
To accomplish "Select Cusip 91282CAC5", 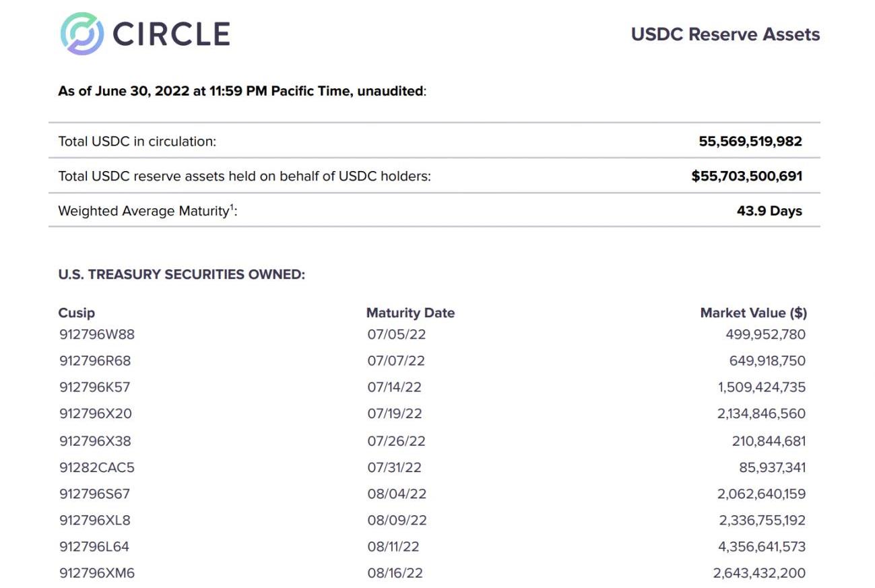I will pyautogui.click(x=96, y=467).
